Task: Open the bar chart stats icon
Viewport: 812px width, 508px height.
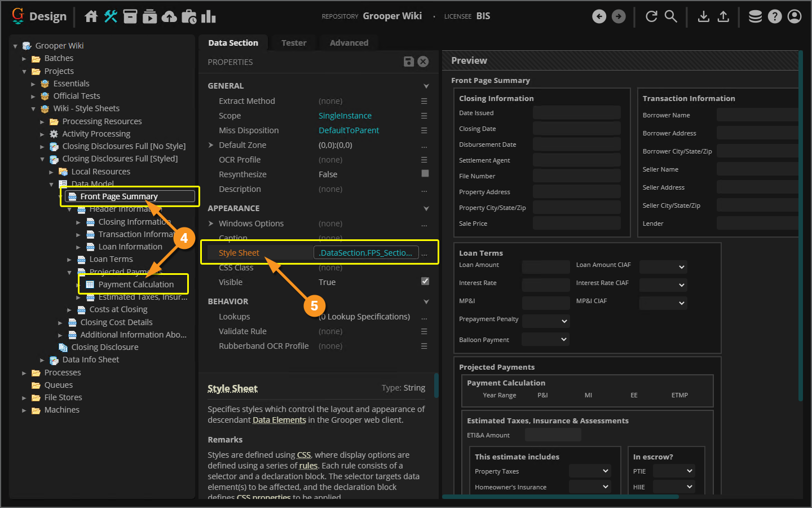Action: pyautogui.click(x=208, y=16)
